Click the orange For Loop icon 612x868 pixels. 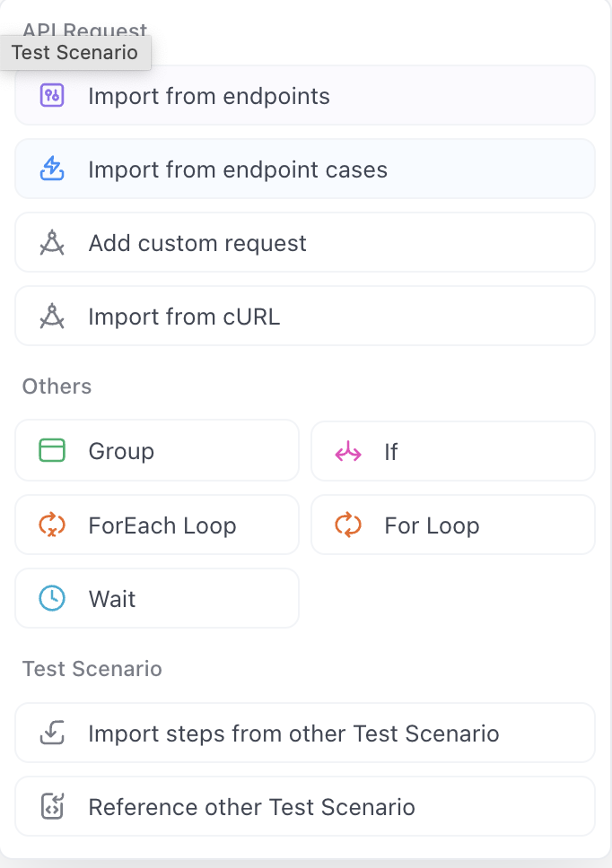[x=348, y=525]
